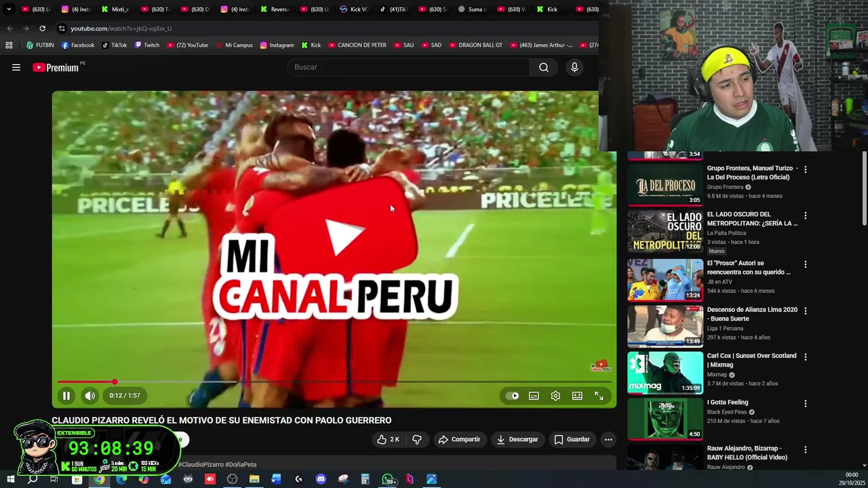Open options for I Gotta Feeling video
The width and height of the screenshot is (868, 488).
tap(806, 403)
